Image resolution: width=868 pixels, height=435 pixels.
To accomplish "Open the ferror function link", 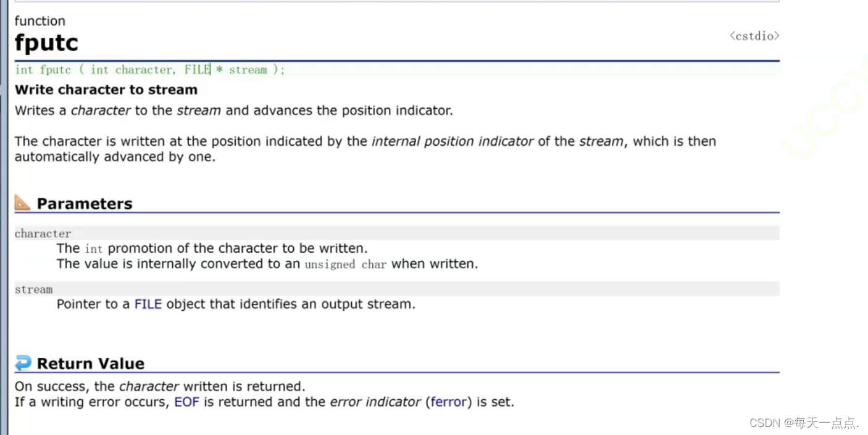I will (x=449, y=402).
